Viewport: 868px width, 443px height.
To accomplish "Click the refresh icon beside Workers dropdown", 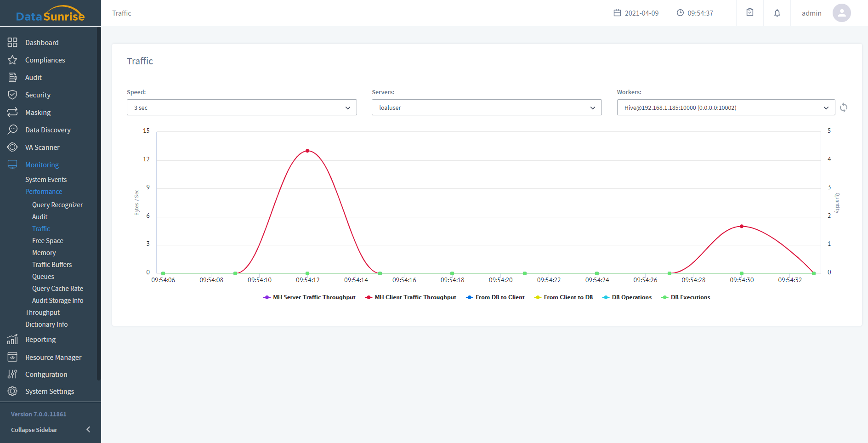I will point(844,108).
